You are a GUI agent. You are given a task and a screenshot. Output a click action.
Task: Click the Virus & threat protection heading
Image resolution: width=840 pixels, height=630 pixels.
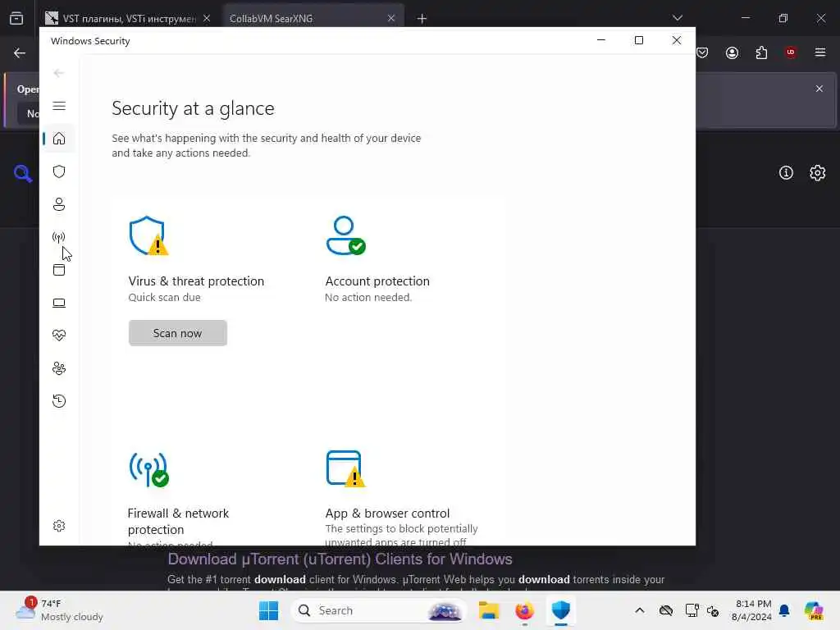click(196, 281)
